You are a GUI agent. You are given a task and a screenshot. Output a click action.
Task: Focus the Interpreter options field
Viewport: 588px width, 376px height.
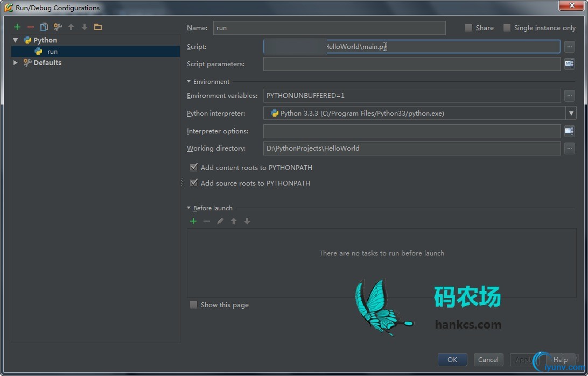pyautogui.click(x=412, y=131)
